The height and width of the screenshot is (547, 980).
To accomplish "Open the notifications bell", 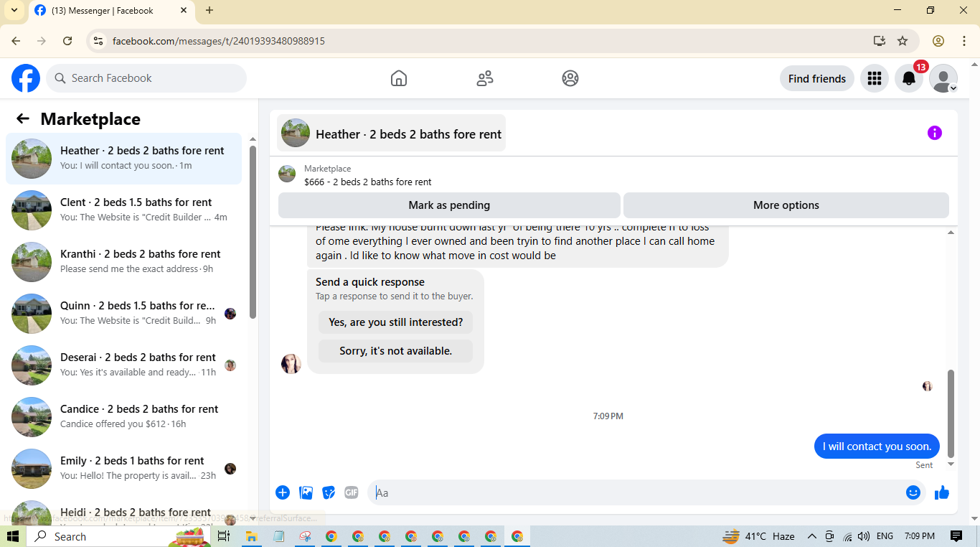I will click(908, 78).
